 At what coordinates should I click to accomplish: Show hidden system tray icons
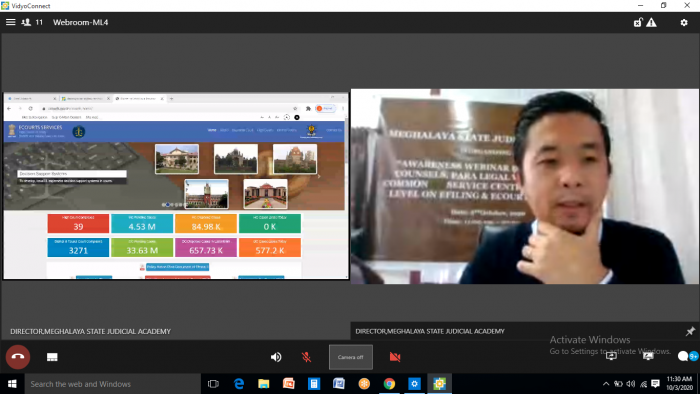(x=606, y=384)
